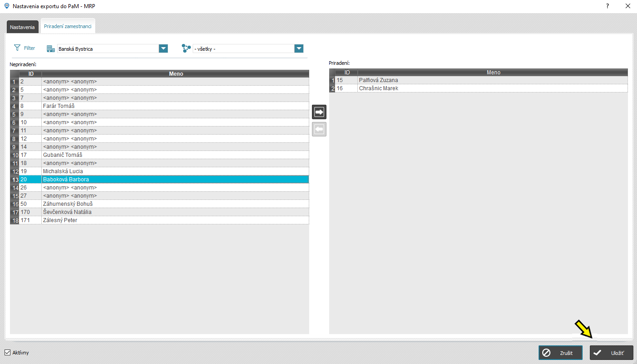Select the Farár Tomáš row
The height and width of the screenshot is (364, 637).
[160, 106]
